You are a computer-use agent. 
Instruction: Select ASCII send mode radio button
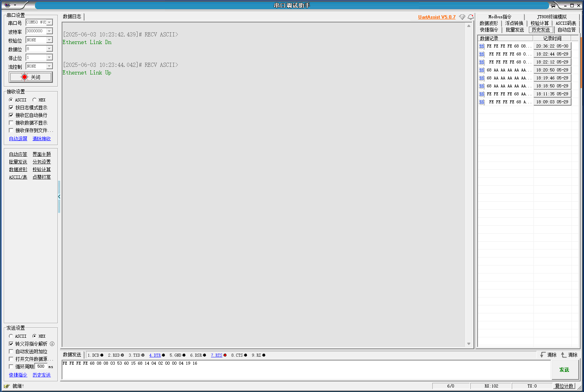pos(11,336)
